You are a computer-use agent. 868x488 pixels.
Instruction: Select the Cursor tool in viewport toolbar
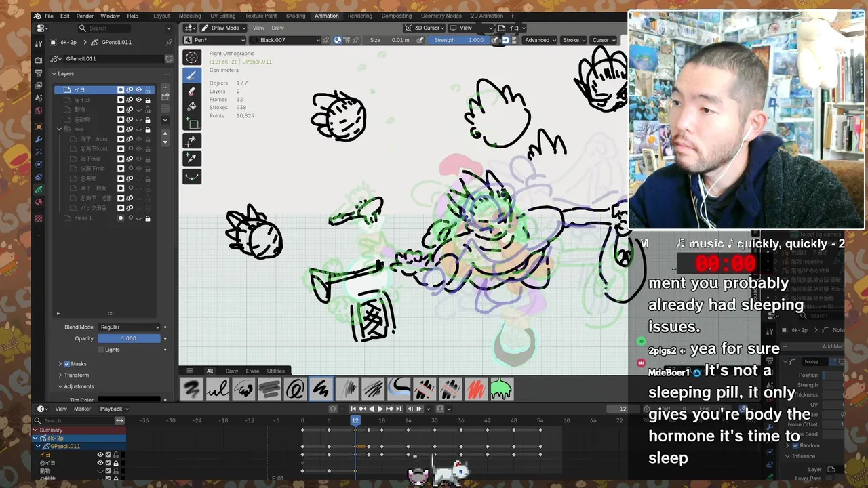[192, 58]
